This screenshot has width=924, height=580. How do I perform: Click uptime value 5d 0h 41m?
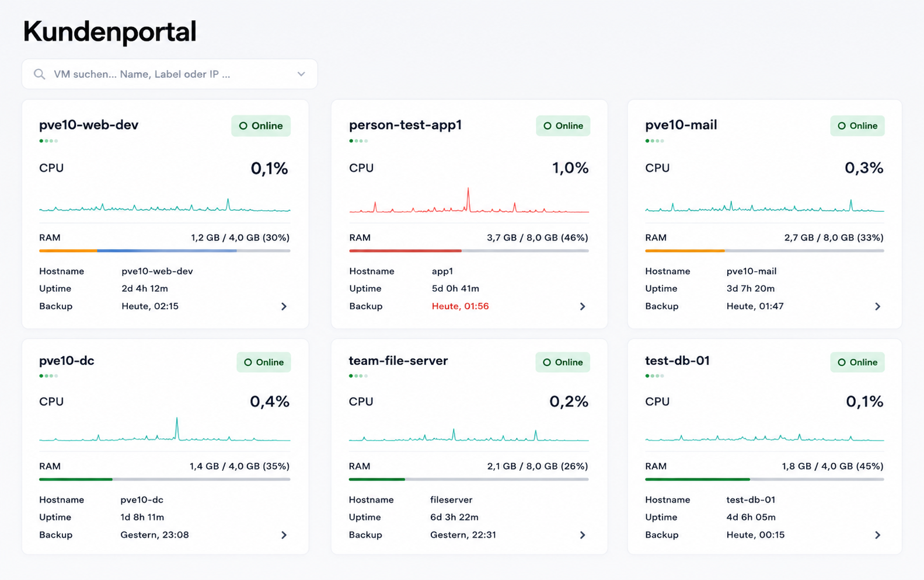click(455, 289)
